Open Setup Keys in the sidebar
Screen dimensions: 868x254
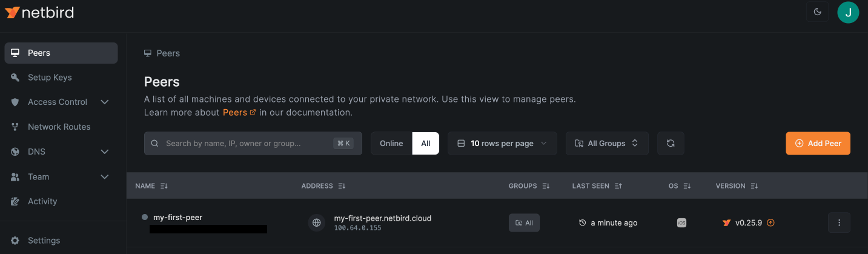pos(50,78)
